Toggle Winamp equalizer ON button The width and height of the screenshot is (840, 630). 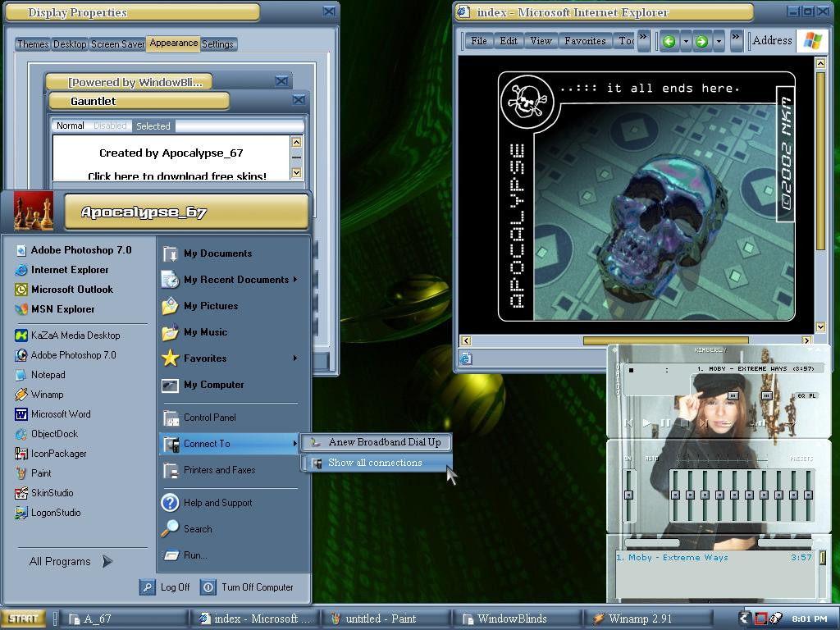[x=628, y=459]
